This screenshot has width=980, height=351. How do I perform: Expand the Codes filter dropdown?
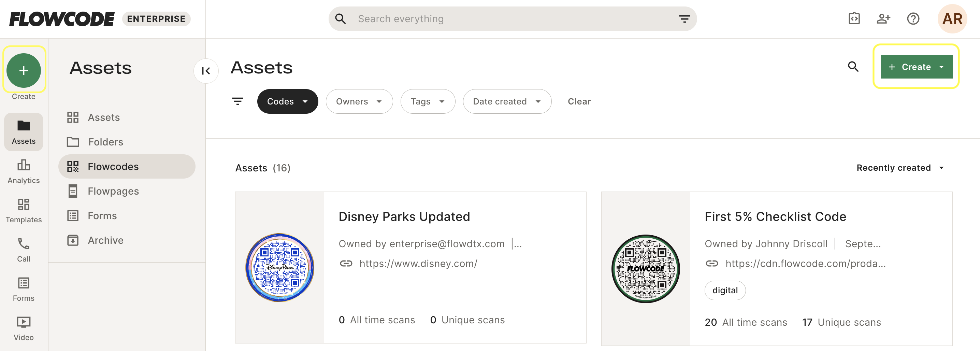click(287, 101)
